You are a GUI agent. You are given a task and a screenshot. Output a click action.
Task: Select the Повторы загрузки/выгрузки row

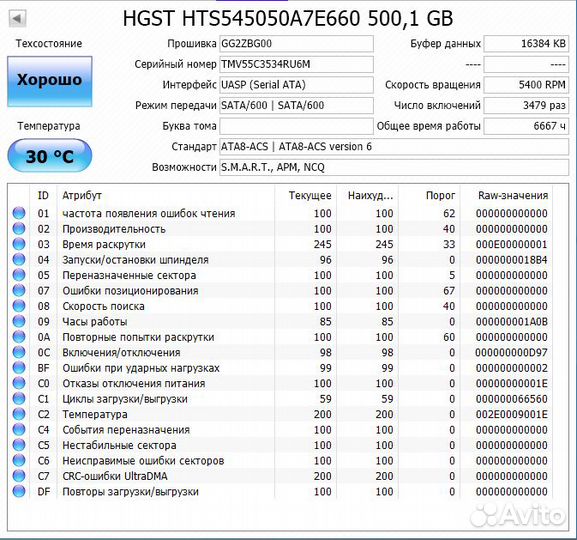click(280, 491)
